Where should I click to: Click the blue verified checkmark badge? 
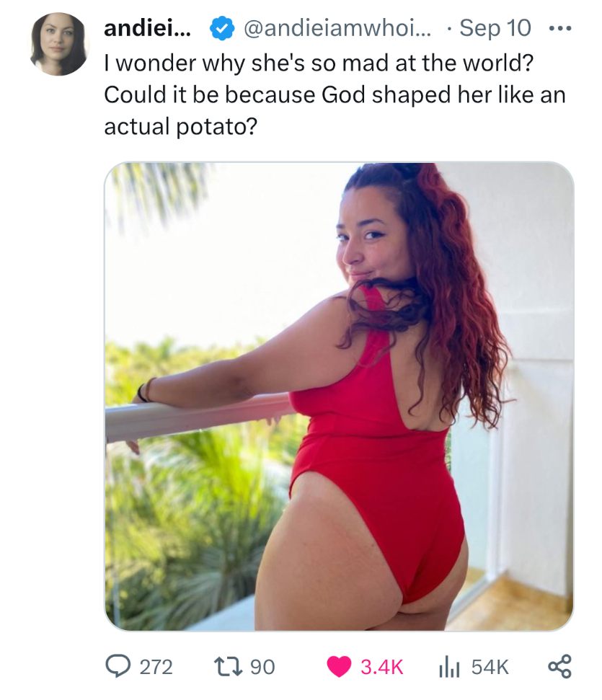tap(222, 28)
